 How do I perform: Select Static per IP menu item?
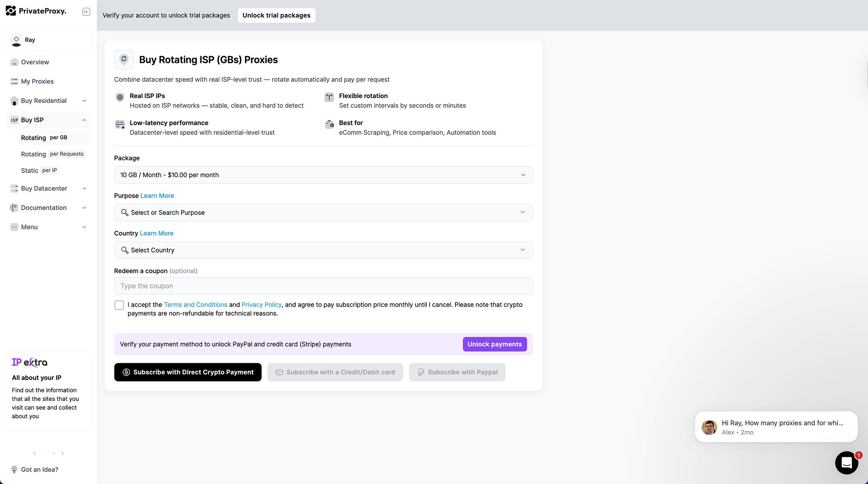tap(40, 171)
